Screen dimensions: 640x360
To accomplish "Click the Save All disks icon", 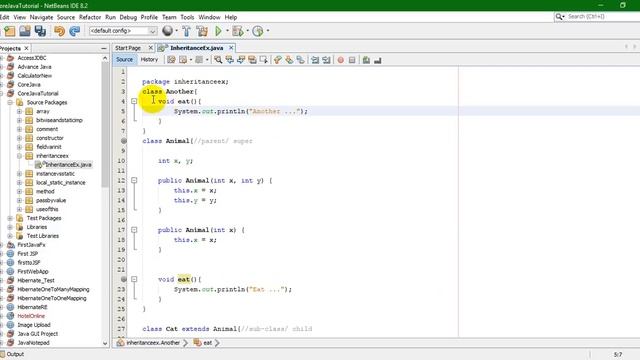I will click(40, 31).
